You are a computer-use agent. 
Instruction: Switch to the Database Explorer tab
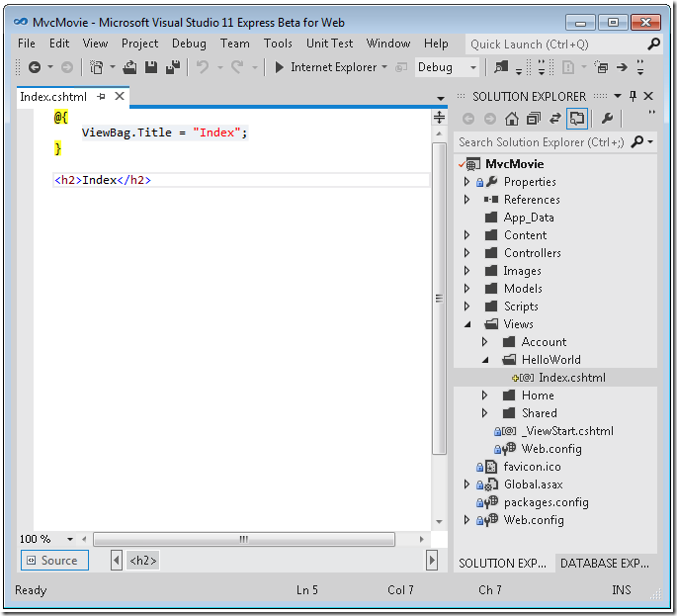[604, 563]
